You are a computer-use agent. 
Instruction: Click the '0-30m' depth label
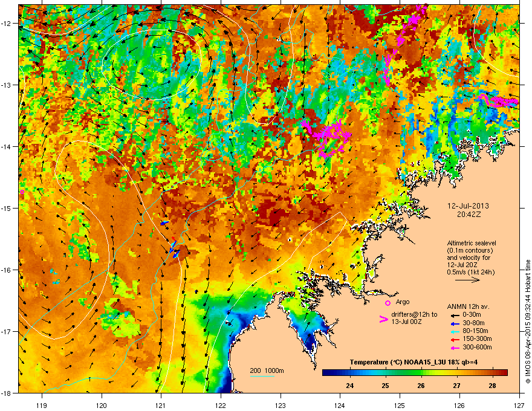coord(472,315)
